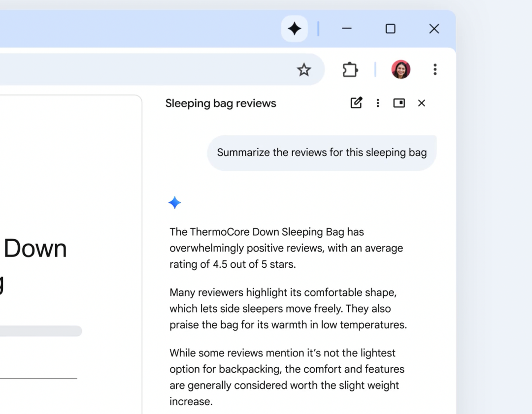
Task: Click the divider line under the page heading
Action: (x=38, y=378)
